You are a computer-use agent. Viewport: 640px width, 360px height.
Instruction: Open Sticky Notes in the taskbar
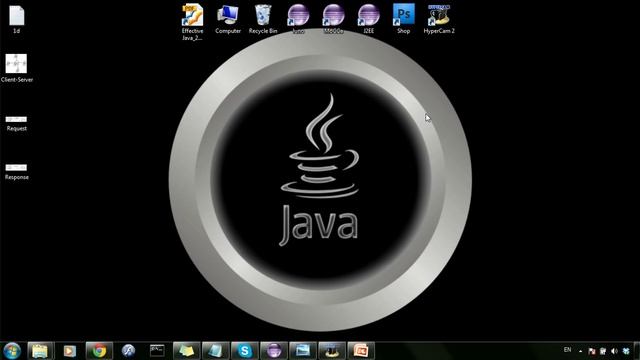click(x=187, y=351)
